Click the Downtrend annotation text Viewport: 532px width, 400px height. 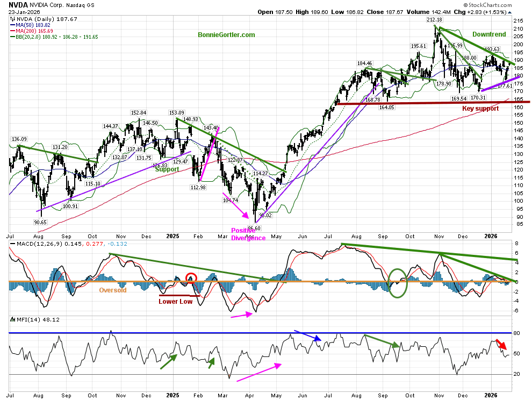coord(489,34)
